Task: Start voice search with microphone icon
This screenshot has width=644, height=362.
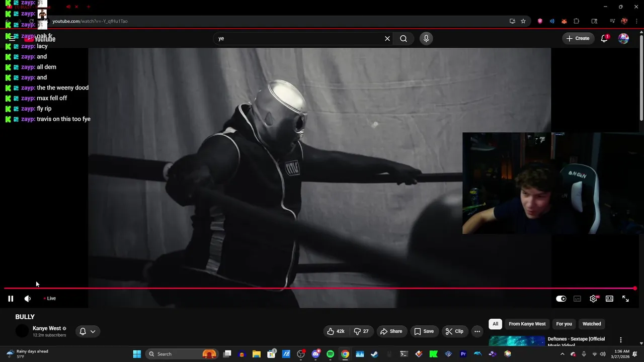Action: (426, 38)
